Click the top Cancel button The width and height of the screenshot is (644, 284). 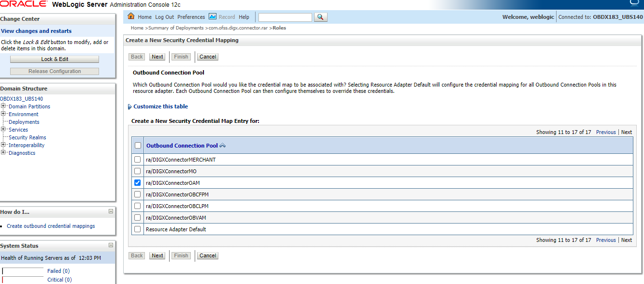pyautogui.click(x=208, y=57)
